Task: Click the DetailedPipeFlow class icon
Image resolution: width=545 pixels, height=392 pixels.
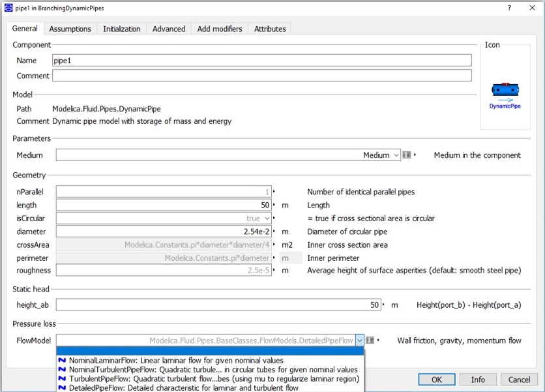Action: coord(62,387)
